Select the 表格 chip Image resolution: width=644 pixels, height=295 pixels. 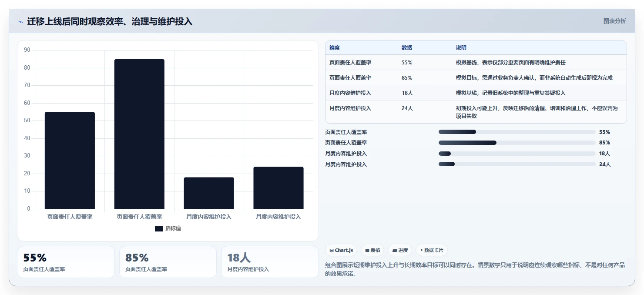[372, 250]
